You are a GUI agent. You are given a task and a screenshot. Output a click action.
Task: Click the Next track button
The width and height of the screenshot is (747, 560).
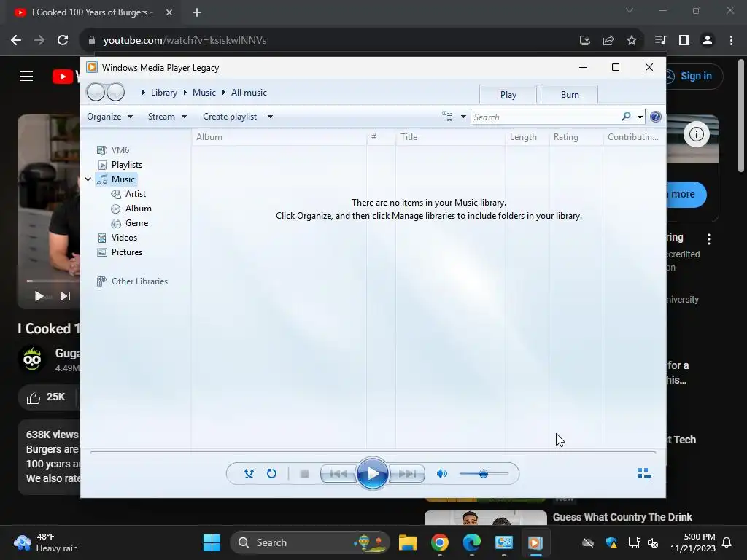(407, 473)
